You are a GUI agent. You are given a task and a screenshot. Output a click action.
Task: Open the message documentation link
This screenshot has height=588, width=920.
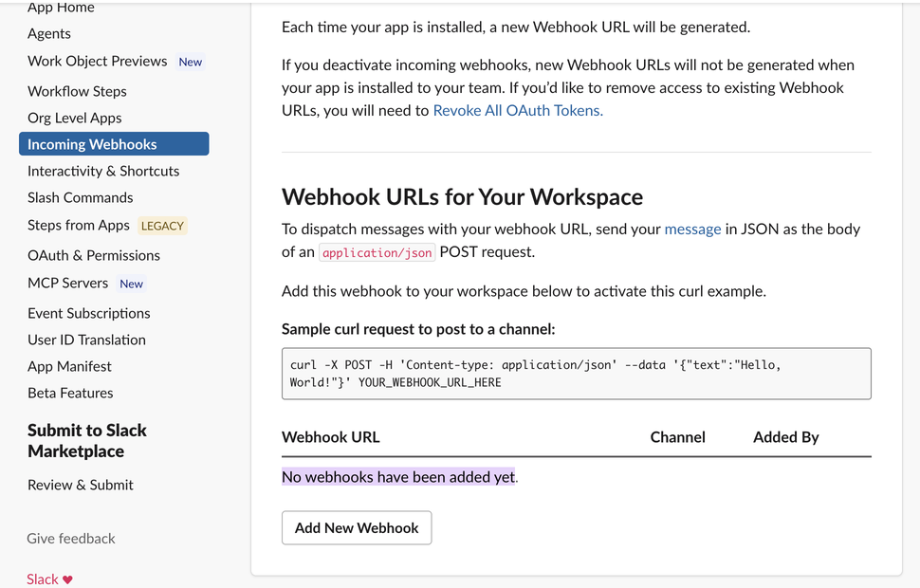pyautogui.click(x=692, y=229)
